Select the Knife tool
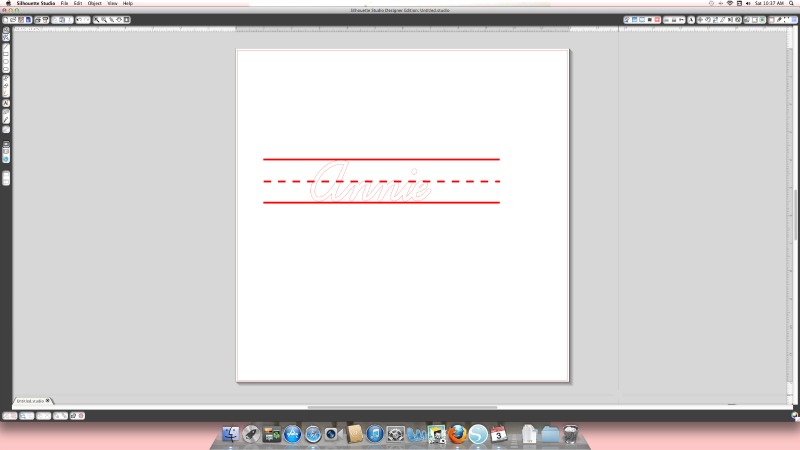This screenshot has height=450, width=800. [x=6, y=120]
